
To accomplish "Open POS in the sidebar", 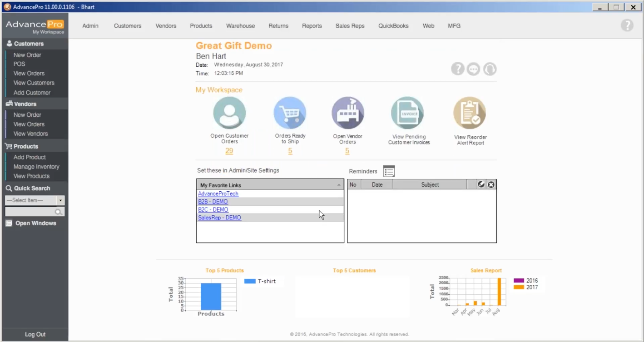I will [19, 64].
